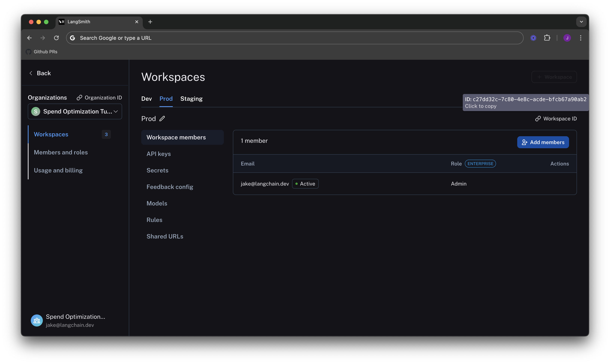The width and height of the screenshot is (610, 364).
Task: Copy the Workspace ID link icon
Action: [538, 119]
